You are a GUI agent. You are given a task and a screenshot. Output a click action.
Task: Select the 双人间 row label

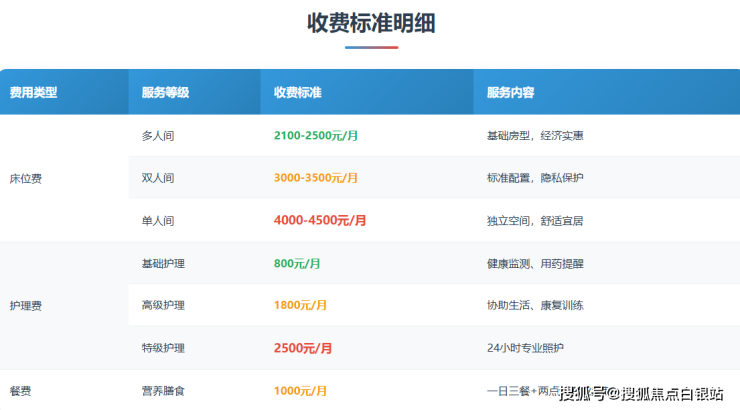click(158, 178)
